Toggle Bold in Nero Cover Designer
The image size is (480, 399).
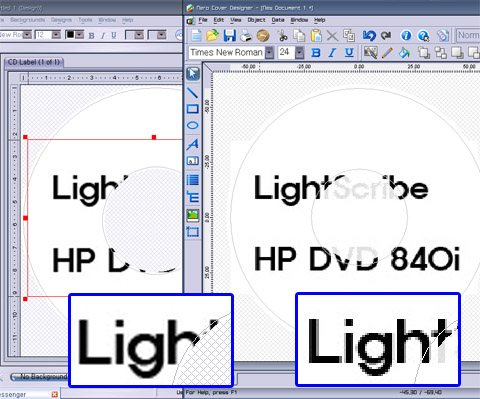(316, 53)
